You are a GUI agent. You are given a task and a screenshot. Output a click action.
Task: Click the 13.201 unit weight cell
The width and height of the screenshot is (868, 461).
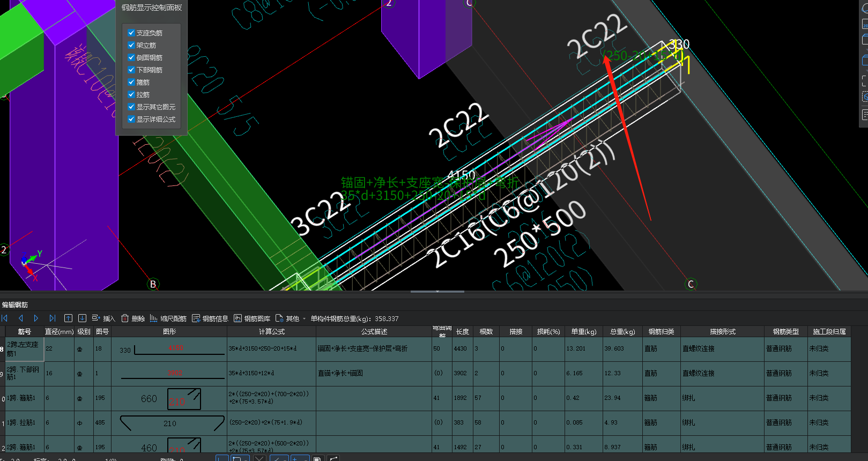click(583, 349)
